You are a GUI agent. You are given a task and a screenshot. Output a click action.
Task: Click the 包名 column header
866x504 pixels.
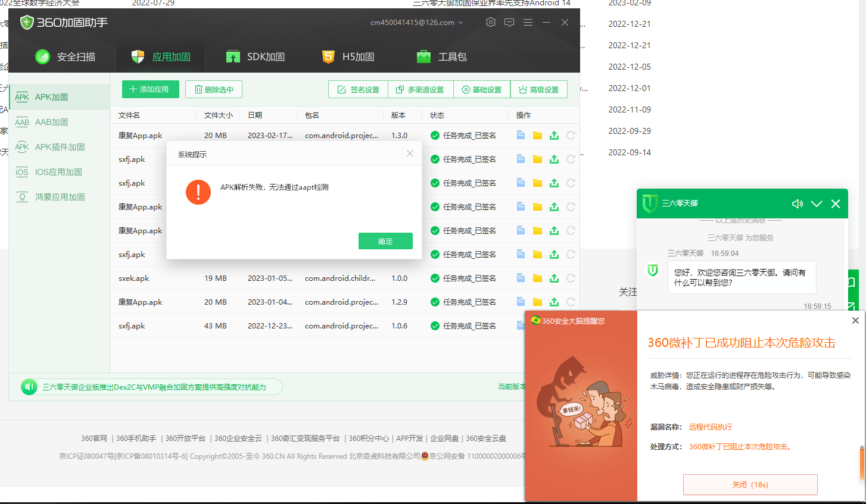(312, 115)
